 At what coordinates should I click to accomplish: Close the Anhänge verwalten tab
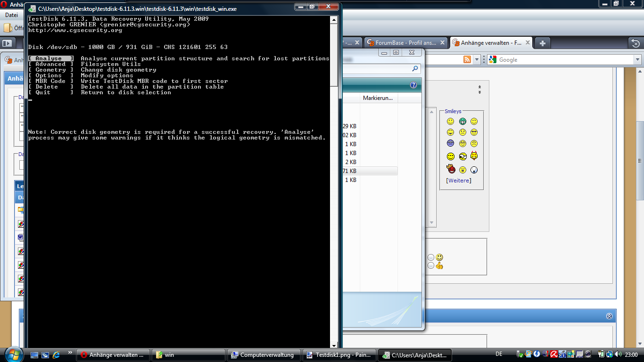click(x=528, y=43)
